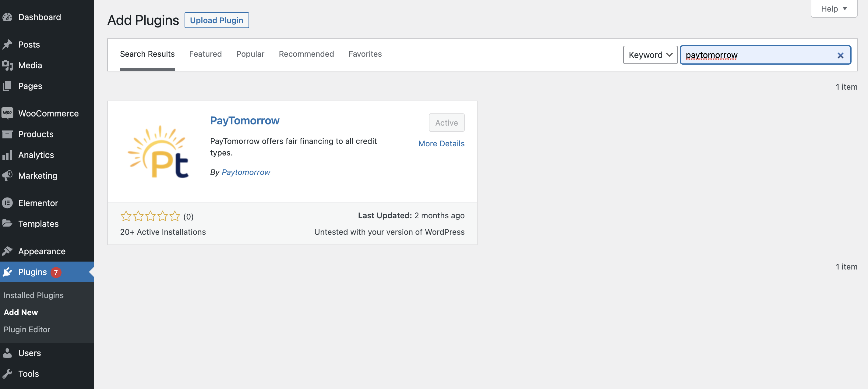Open the Plugin Editor submenu item

pos(27,329)
